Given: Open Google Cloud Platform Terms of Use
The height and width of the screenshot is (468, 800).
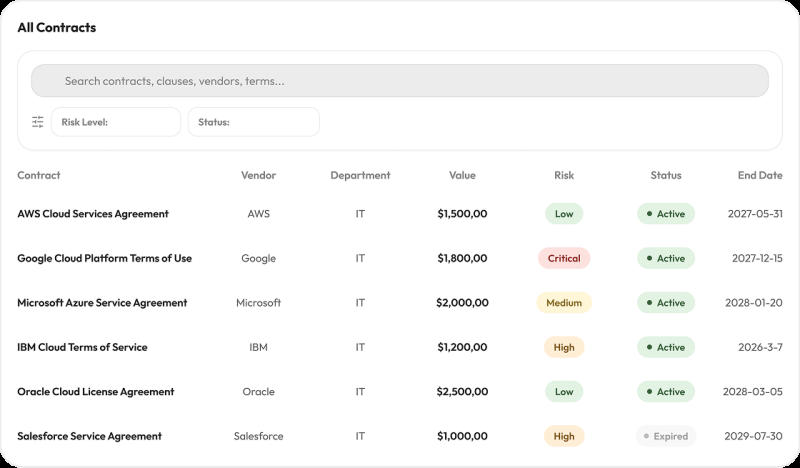Looking at the screenshot, I should pos(105,258).
